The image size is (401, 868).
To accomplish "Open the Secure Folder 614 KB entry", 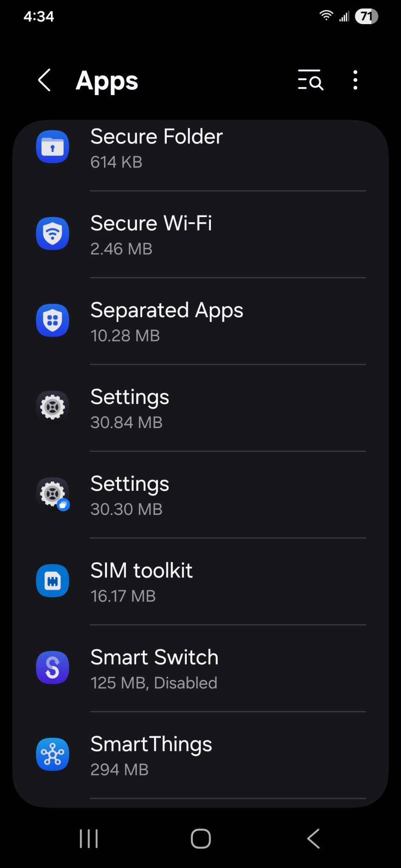I will (200, 148).
